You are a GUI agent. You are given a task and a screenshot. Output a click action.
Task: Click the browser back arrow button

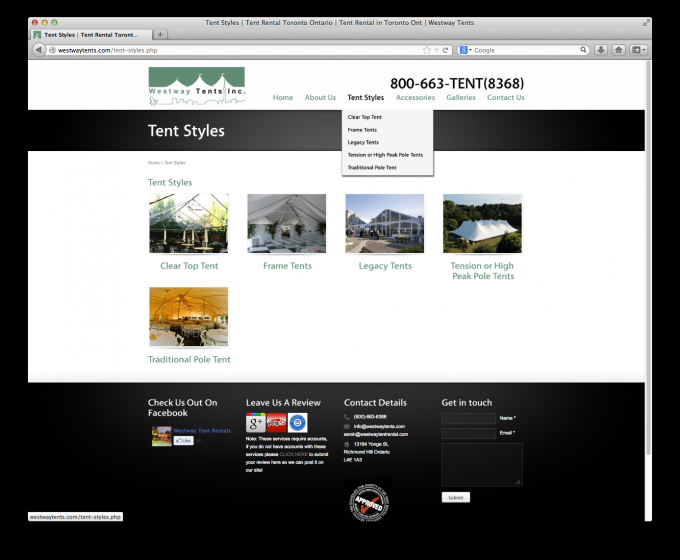(x=39, y=50)
